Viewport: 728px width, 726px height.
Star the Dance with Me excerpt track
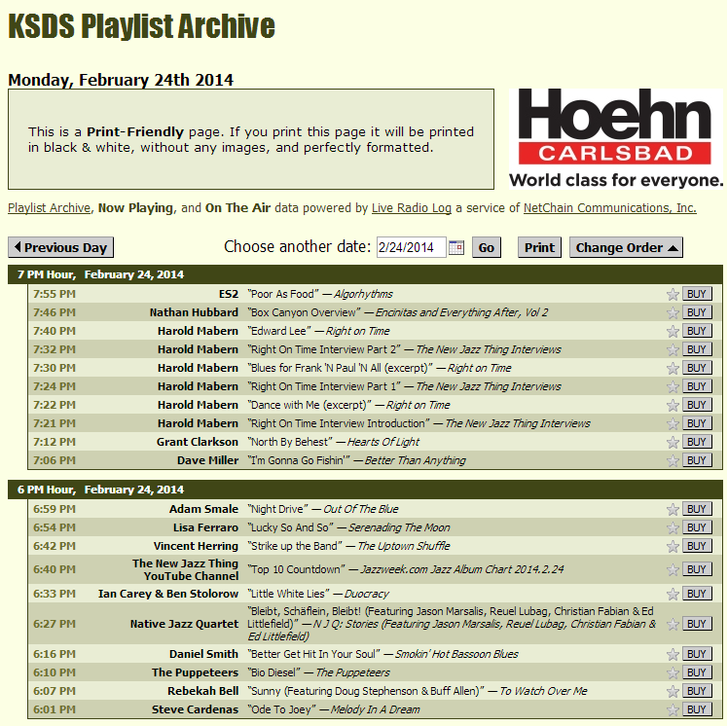[673, 406]
